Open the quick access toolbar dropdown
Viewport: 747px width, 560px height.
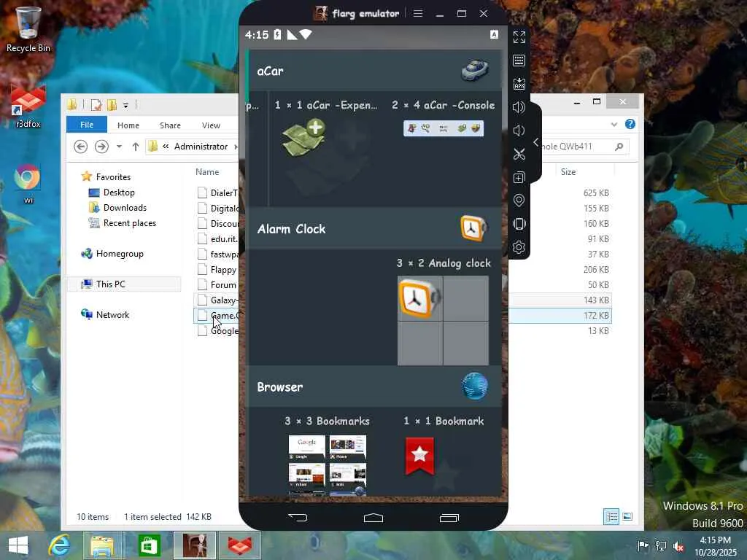[x=125, y=105]
